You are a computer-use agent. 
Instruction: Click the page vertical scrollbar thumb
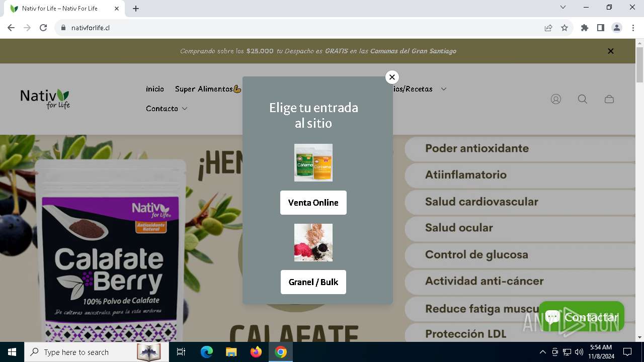(x=639, y=65)
